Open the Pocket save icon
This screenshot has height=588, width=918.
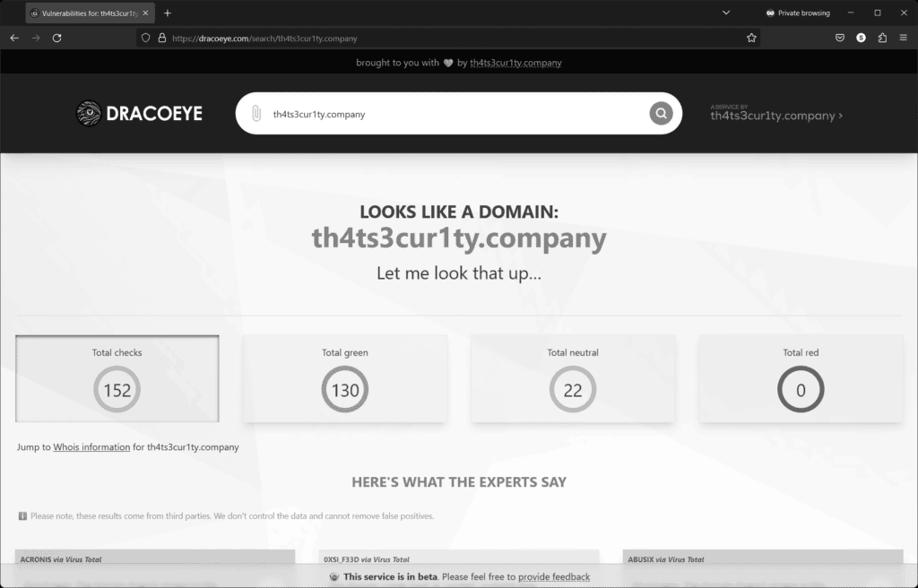[x=839, y=38]
